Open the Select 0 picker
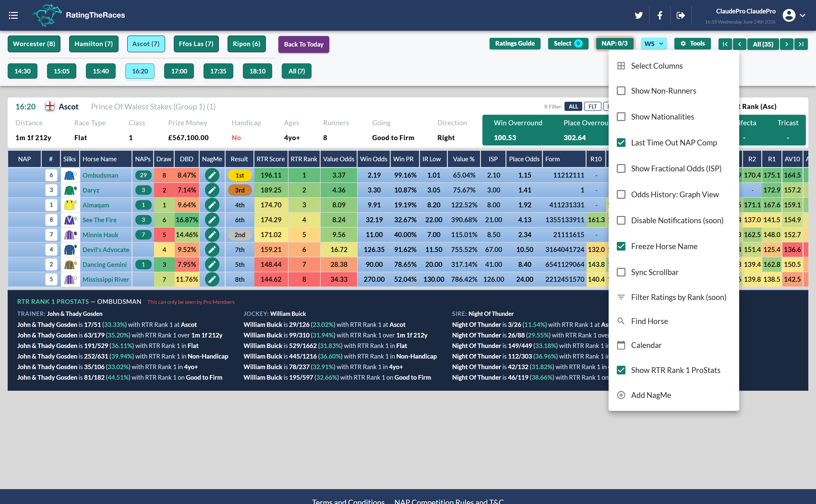The width and height of the screenshot is (816, 504). 568,43
